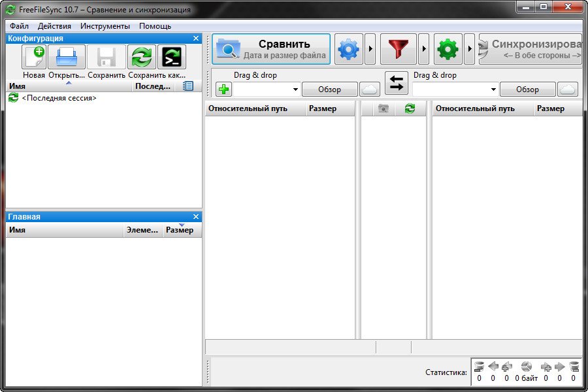
Task: Click the right Обзор browse button
Action: (527, 90)
